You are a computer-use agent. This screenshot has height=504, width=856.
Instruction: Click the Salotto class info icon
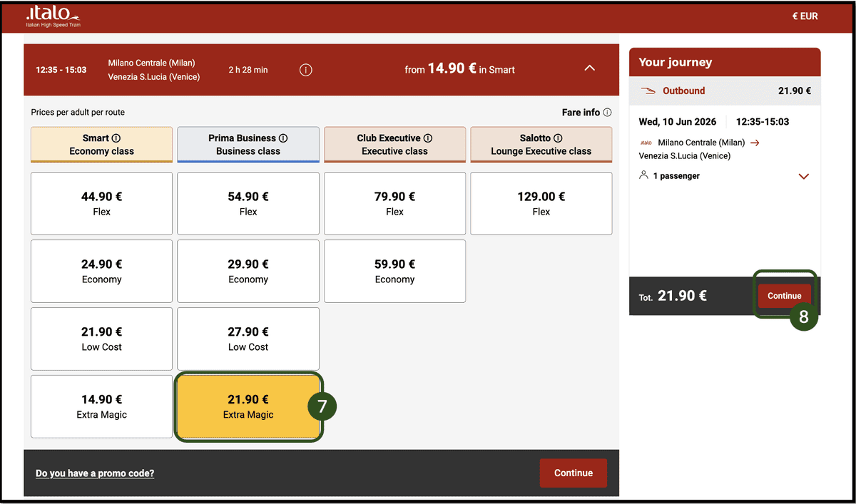click(558, 138)
